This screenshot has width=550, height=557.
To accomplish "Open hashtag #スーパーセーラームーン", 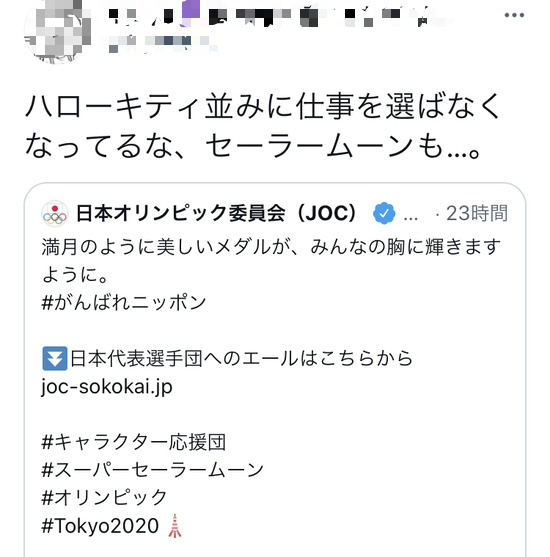I will point(152,470).
